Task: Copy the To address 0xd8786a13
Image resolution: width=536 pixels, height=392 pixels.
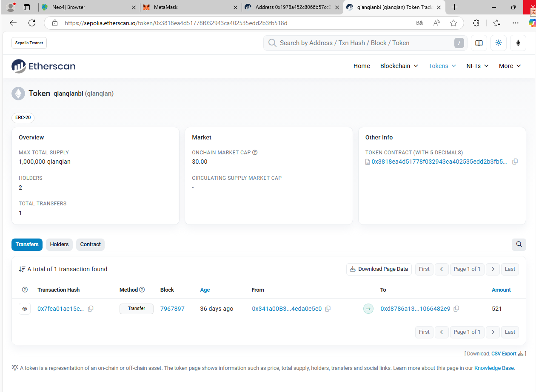Action: tap(456, 309)
